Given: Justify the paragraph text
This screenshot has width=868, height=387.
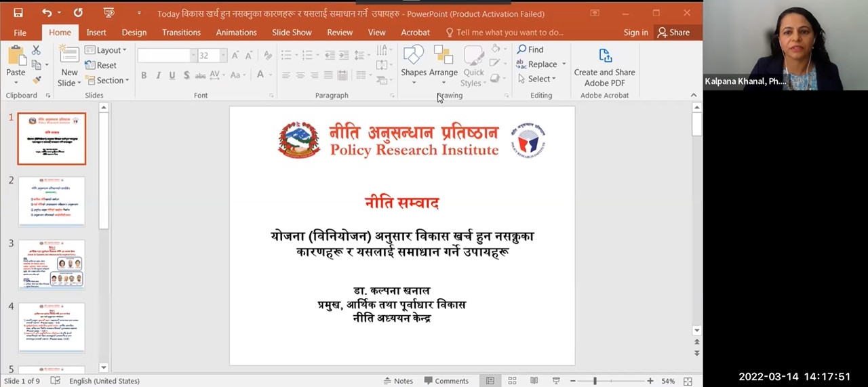Looking at the screenshot, I should 329,75.
